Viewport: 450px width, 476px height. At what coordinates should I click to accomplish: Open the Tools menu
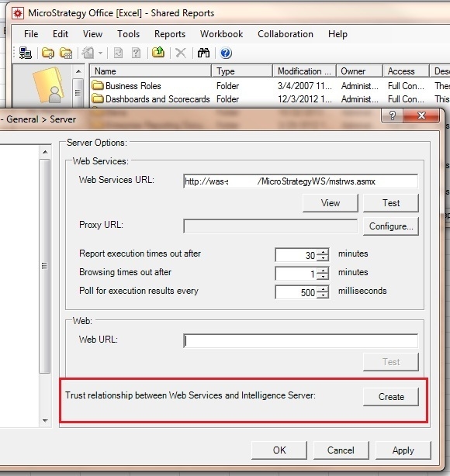click(129, 34)
